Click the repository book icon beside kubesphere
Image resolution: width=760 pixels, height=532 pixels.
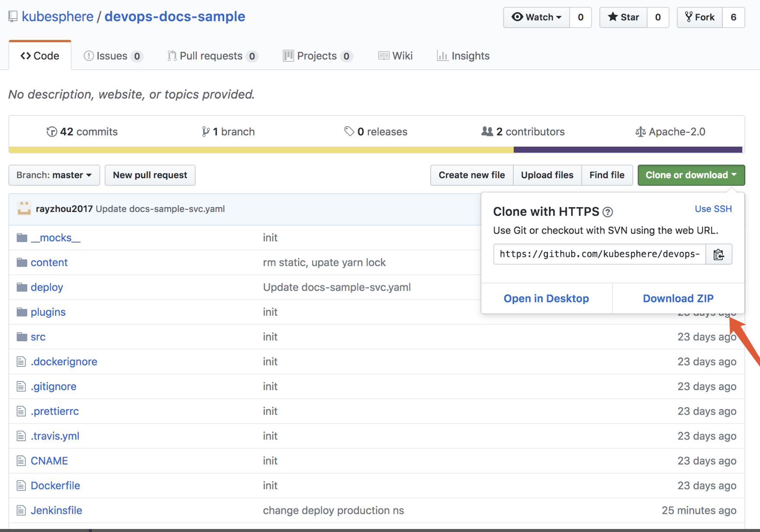(13, 17)
